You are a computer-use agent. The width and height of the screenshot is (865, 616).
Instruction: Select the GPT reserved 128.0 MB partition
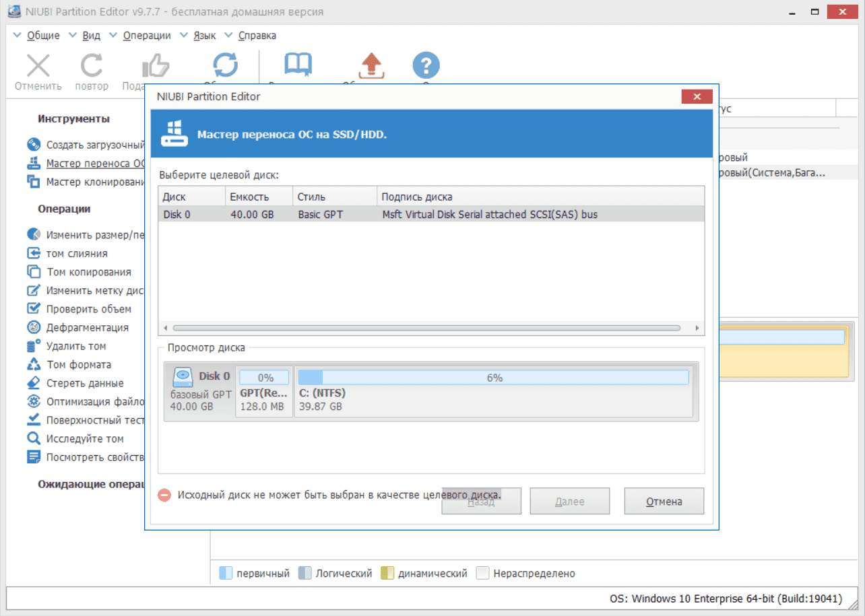[264, 392]
